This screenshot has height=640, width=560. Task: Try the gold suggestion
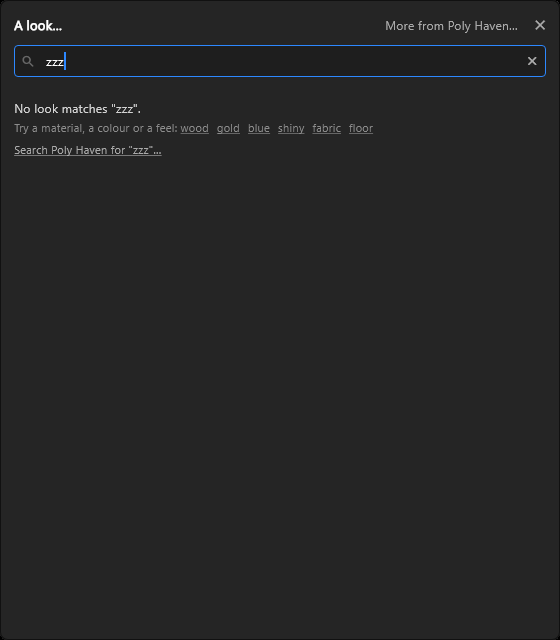click(x=228, y=128)
